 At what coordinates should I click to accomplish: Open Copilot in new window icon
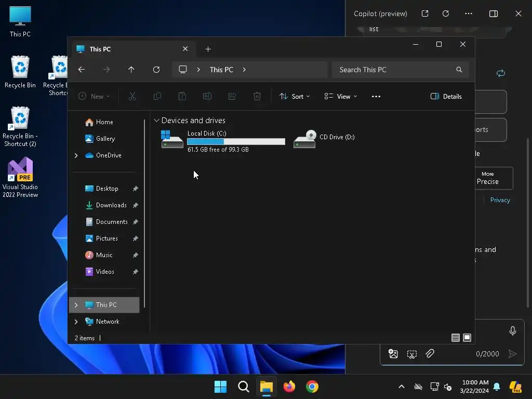(x=425, y=14)
